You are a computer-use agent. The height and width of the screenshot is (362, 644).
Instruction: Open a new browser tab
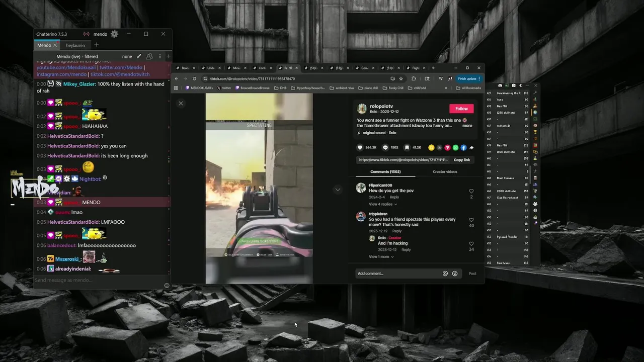pos(433,68)
